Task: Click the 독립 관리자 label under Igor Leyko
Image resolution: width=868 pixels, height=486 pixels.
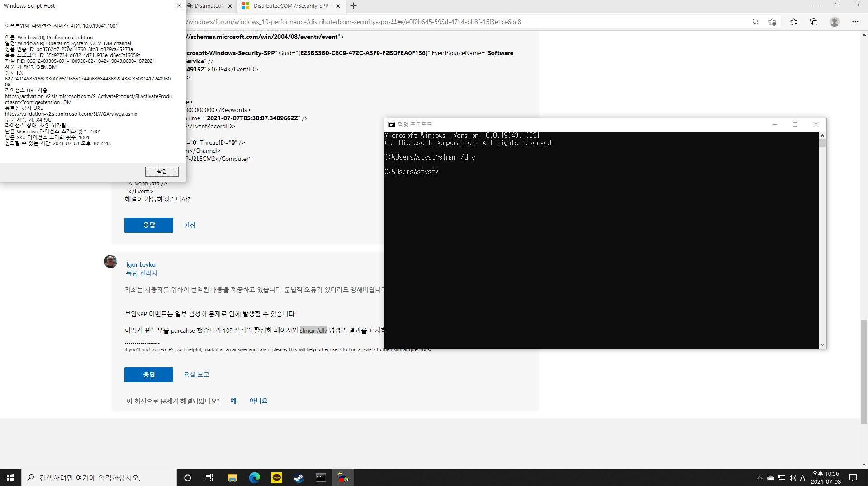Action: (142, 273)
